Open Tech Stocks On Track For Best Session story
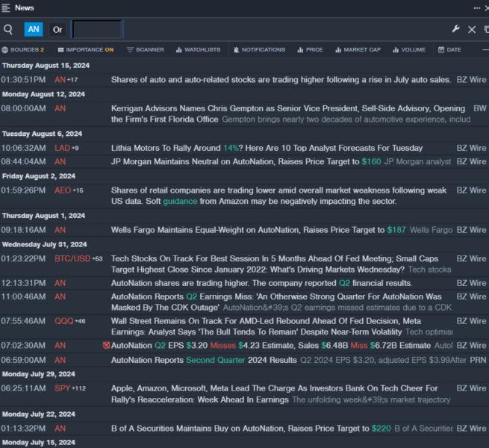 (275, 264)
